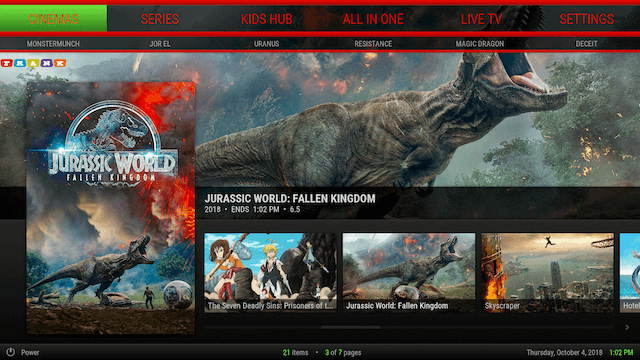
Task: Launch the MAGIC DRAGON shortcut
Action: (480, 44)
